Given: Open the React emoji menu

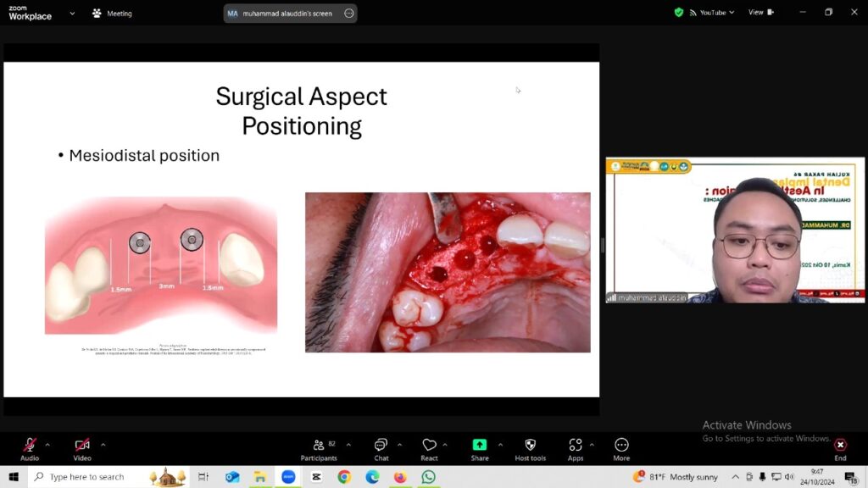Looking at the screenshot, I should (429, 449).
